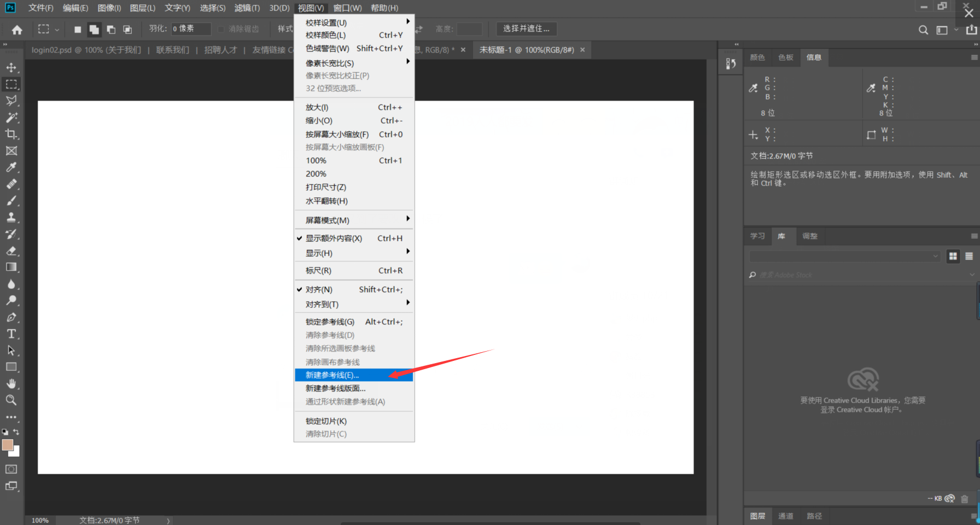The image size is (980, 525).
Task: Toggle 校样颜色(L) proof colors
Action: point(354,35)
